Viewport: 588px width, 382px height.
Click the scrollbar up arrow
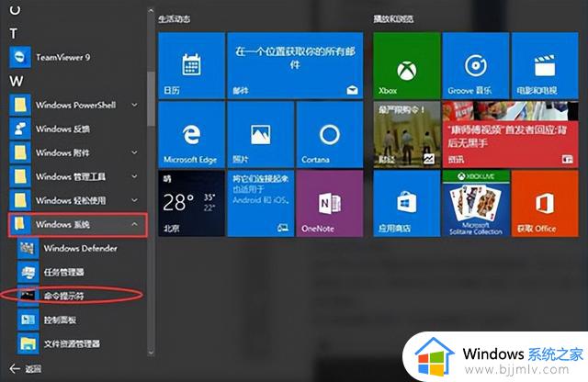point(151,11)
